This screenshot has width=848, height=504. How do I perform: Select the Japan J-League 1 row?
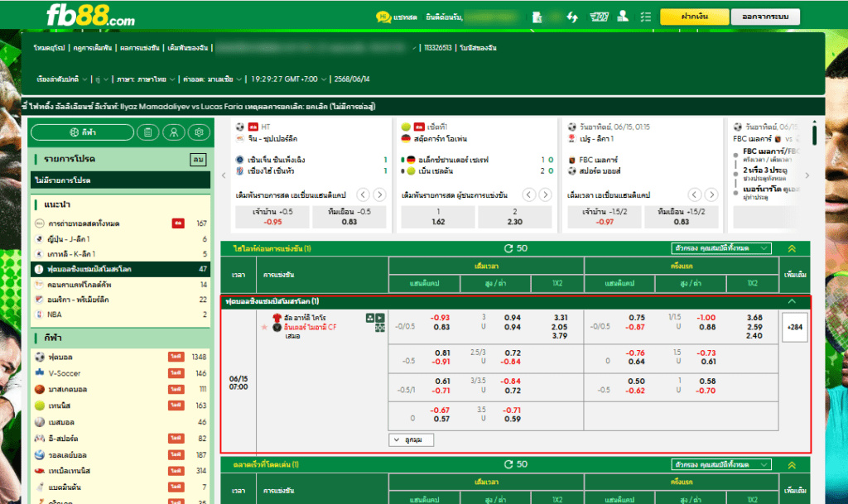click(x=121, y=239)
